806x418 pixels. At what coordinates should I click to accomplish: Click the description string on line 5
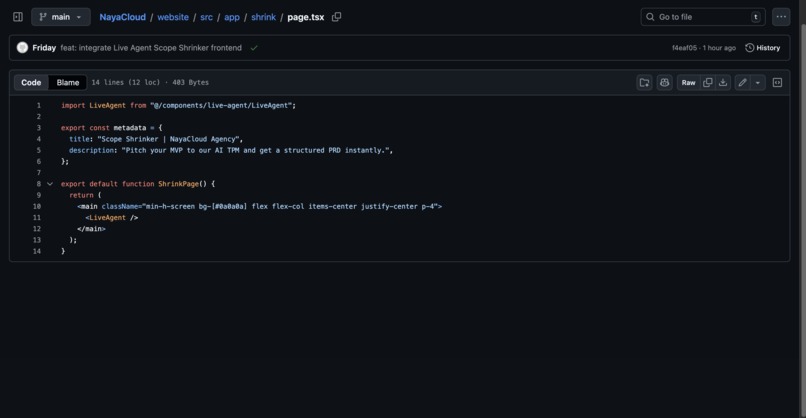coord(255,151)
